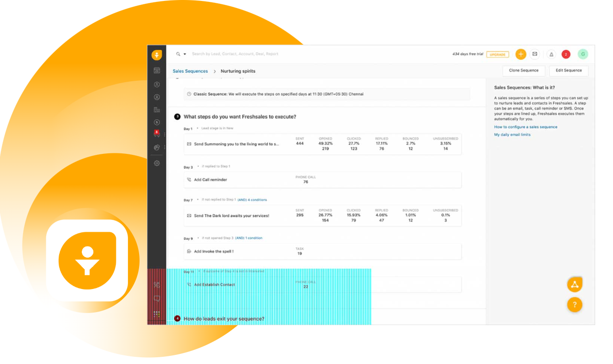Go to the Sales Sequences breadcrumb
This screenshot has height=364, width=613.
pos(191,71)
